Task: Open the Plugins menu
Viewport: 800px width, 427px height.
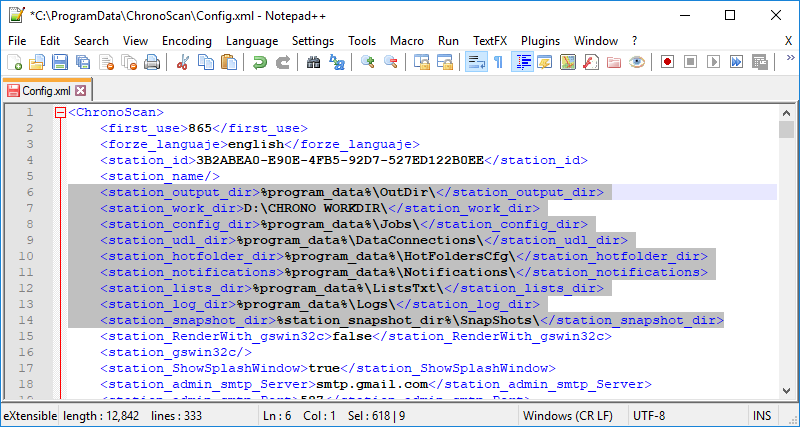Action: (540, 40)
